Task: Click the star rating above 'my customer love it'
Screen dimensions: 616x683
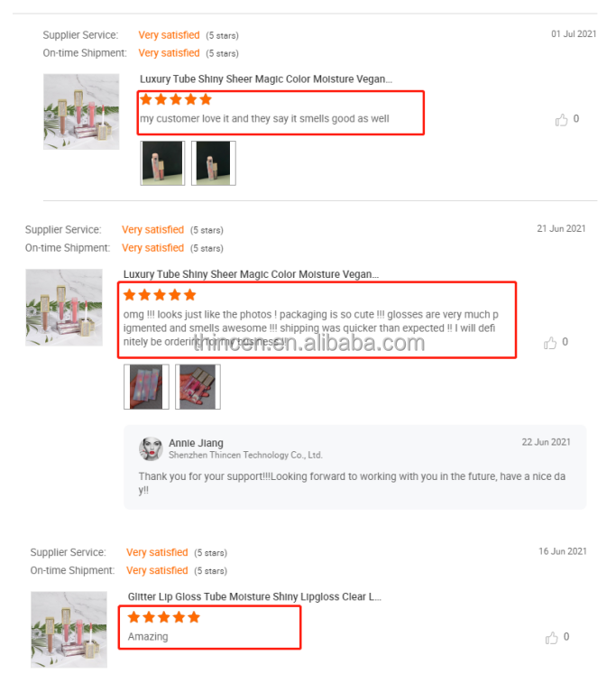Action: [176, 100]
